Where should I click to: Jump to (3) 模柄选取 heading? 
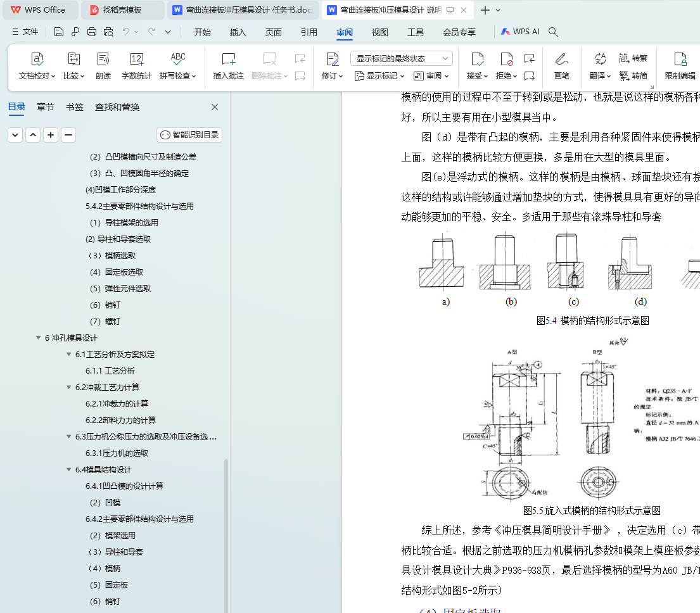coord(112,256)
